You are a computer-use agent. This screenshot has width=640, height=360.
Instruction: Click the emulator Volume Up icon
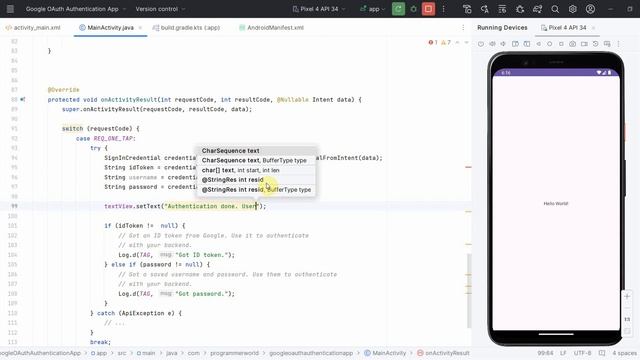click(x=492, y=44)
